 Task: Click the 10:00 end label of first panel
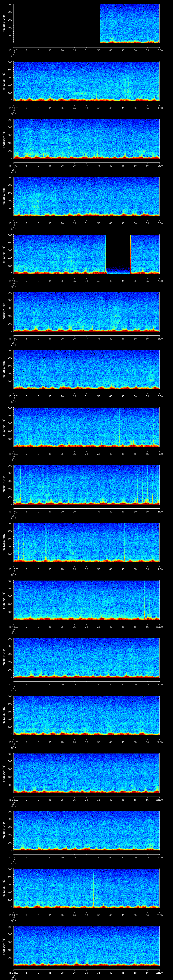tap(159, 50)
